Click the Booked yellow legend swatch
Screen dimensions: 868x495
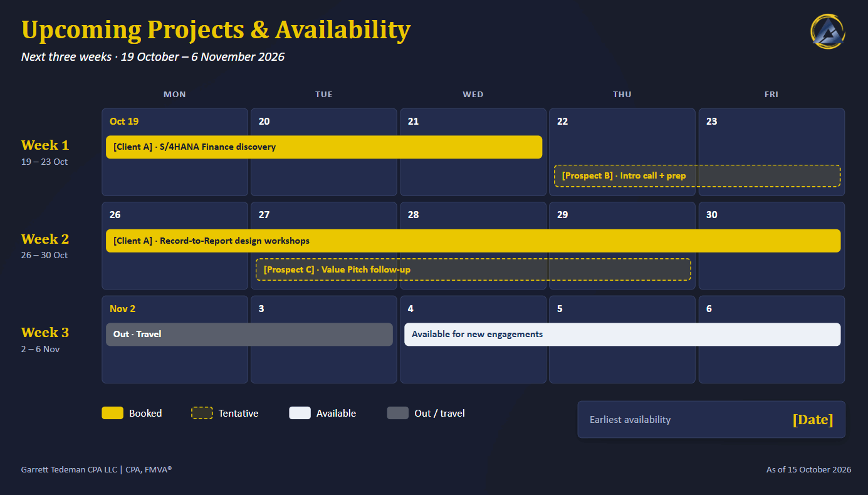point(113,413)
